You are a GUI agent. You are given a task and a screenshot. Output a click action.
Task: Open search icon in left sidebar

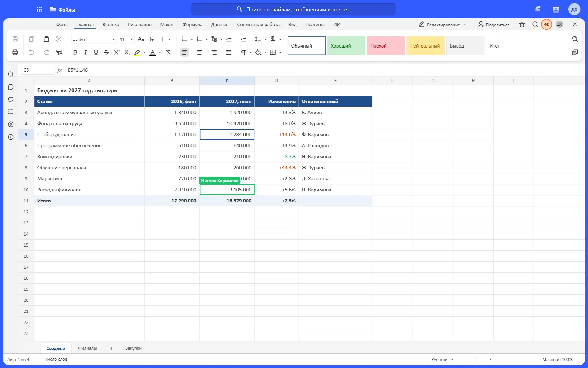pyautogui.click(x=11, y=75)
